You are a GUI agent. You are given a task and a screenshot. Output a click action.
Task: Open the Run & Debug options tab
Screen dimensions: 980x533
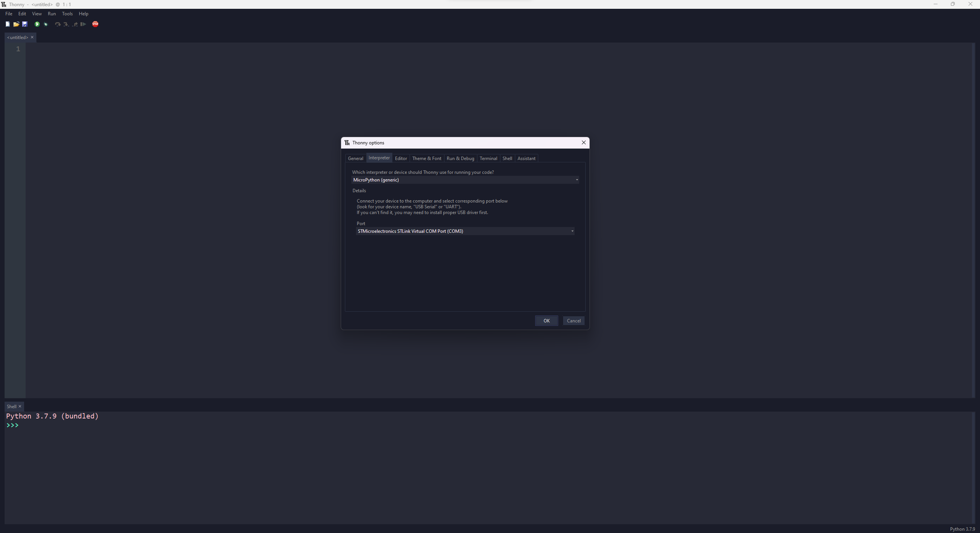(x=460, y=158)
